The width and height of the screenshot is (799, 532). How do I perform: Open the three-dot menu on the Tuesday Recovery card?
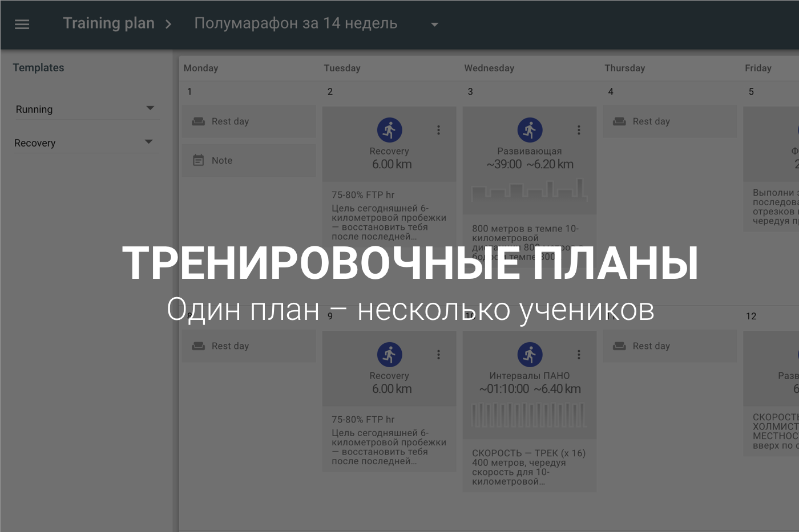[438, 130]
